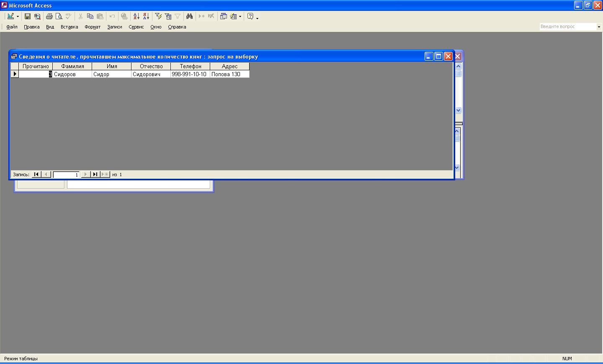This screenshot has height=364, width=603.
Task: Open Print Preview from the toolbar
Action: [59, 16]
